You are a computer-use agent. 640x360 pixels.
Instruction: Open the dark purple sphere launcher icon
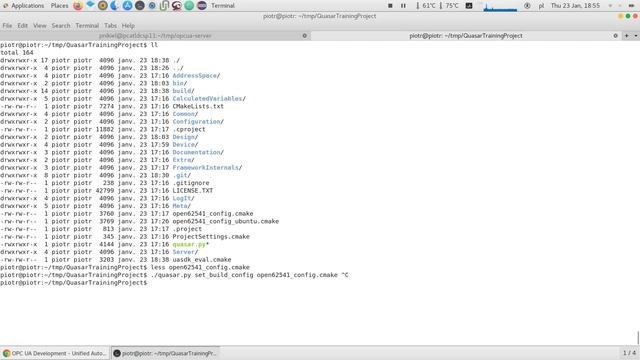(x=202, y=6)
